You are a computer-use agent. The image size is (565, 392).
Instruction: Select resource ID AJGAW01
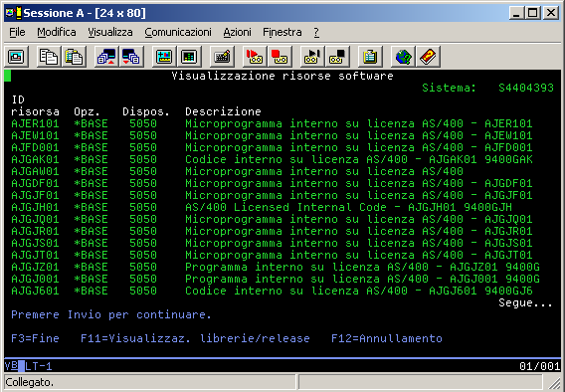pos(35,171)
